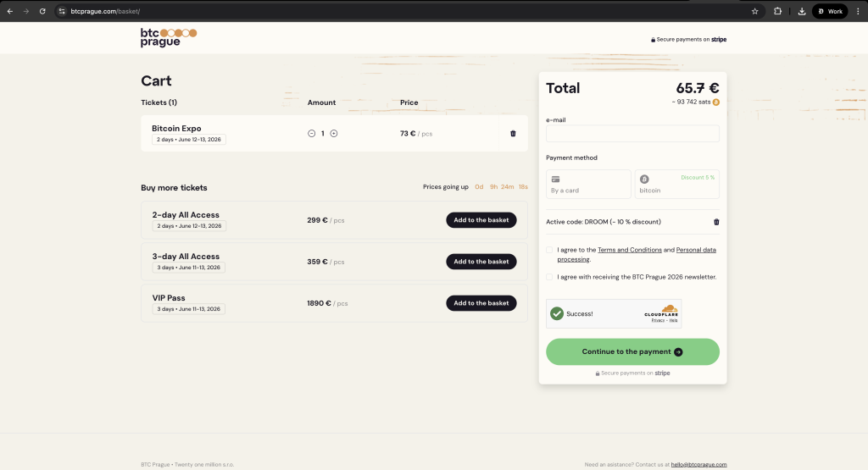
Task: Open the browser three-dot menu
Action: click(x=858, y=11)
